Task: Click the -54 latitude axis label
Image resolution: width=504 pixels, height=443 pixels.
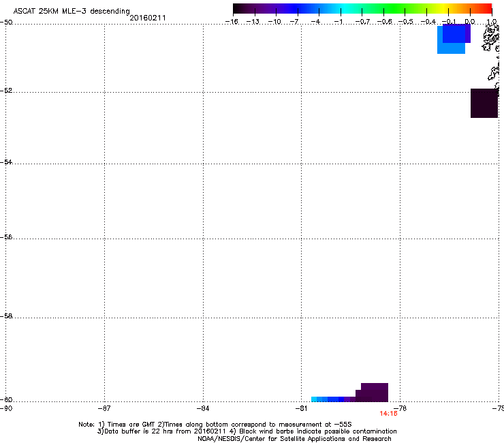Action: click(x=6, y=162)
